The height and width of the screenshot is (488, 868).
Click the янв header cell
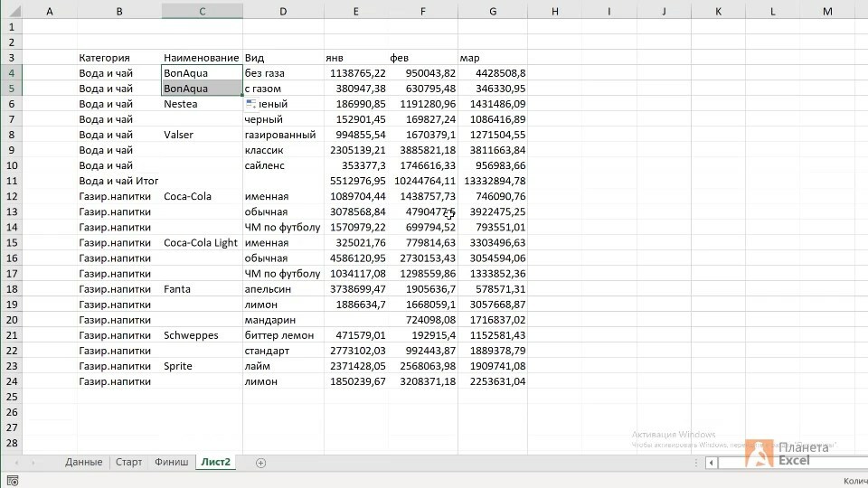click(x=356, y=58)
